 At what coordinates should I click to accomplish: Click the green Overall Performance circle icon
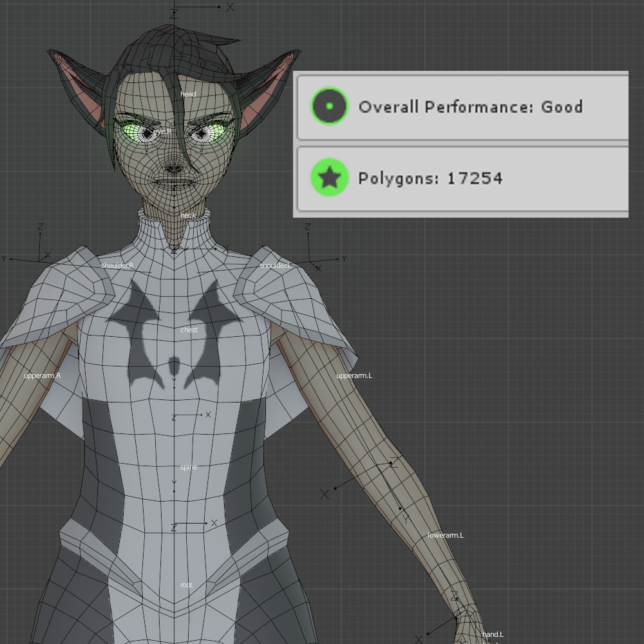tap(329, 107)
